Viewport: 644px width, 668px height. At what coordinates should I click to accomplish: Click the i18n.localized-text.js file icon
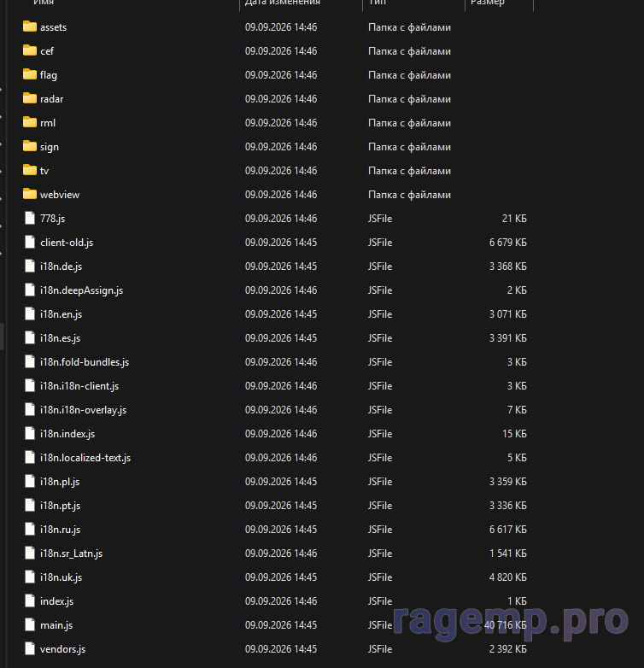pos(30,457)
